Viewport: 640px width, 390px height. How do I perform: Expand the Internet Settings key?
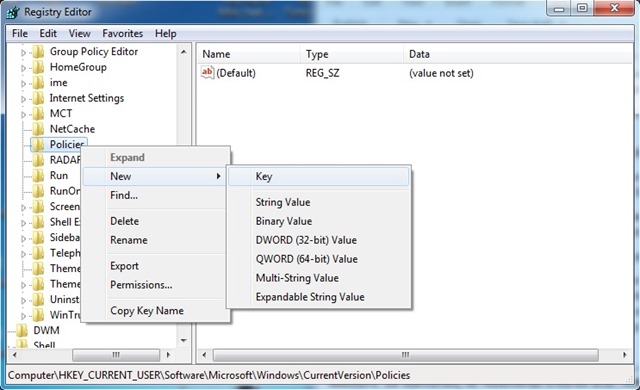coord(23,99)
